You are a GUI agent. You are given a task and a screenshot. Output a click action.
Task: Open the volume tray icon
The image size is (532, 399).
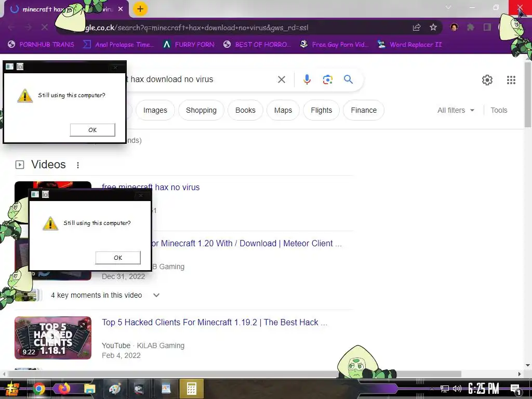point(457,389)
